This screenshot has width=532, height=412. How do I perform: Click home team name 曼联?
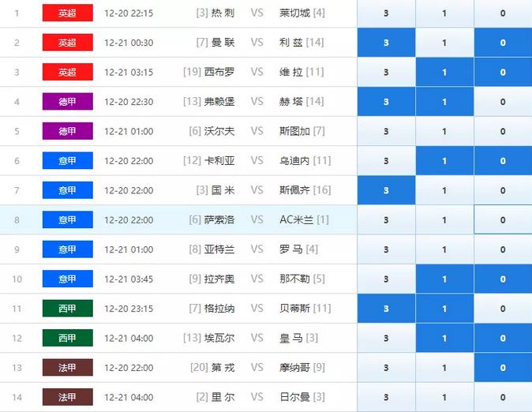(x=223, y=43)
